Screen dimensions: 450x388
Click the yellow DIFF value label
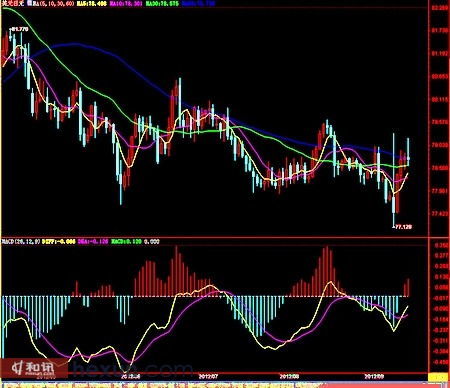pos(59,241)
